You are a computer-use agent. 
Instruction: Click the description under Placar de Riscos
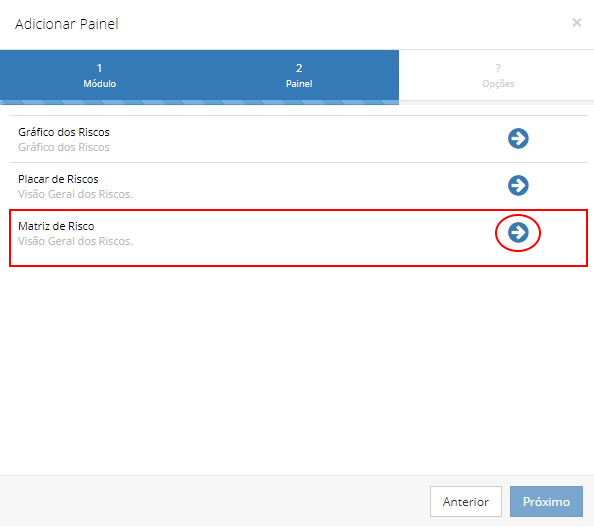pos(75,194)
